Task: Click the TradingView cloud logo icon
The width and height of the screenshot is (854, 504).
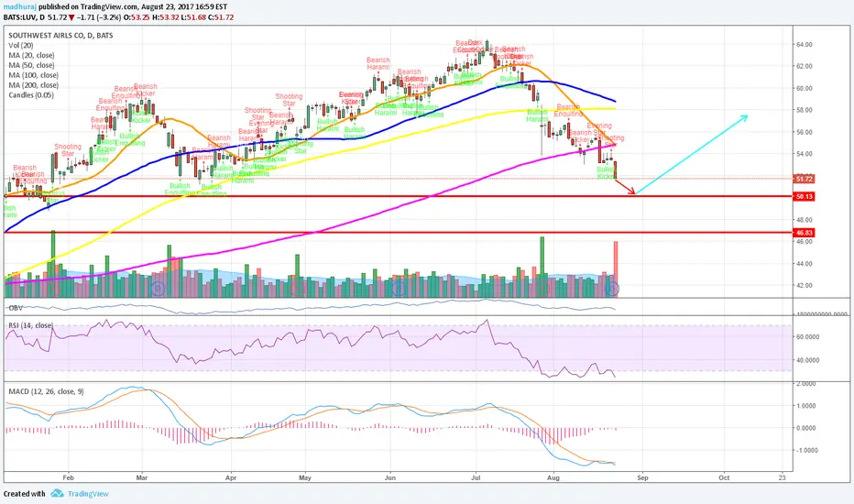Action: point(57,494)
